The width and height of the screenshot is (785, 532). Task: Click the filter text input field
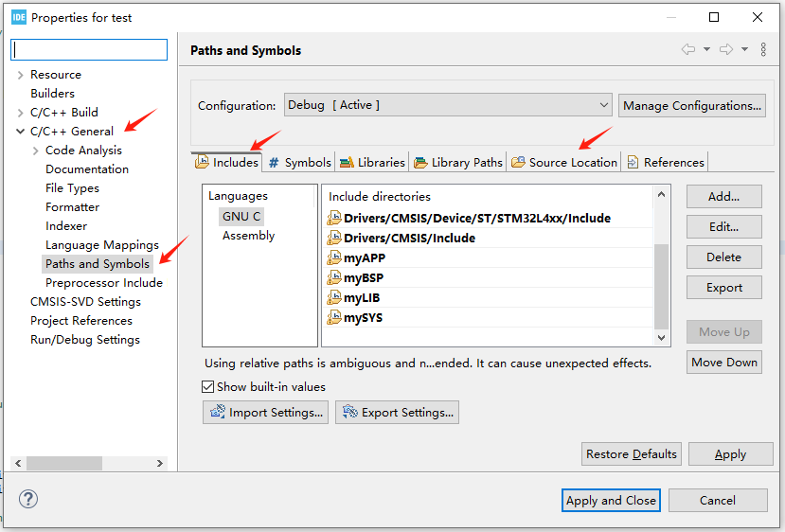click(90, 49)
